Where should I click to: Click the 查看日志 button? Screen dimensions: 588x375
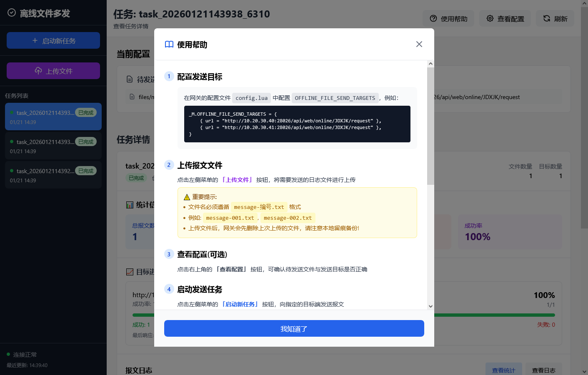pyautogui.click(x=543, y=370)
